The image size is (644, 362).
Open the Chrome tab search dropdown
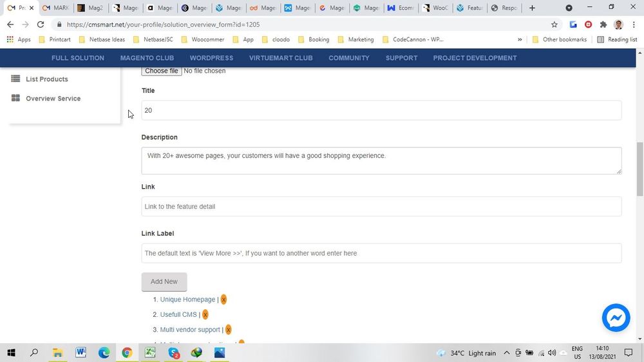(x=569, y=8)
